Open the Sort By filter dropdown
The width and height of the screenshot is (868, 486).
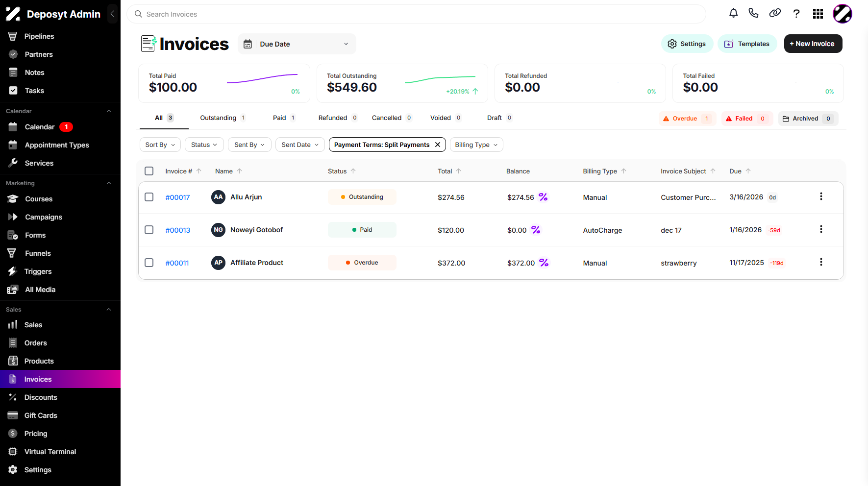160,145
